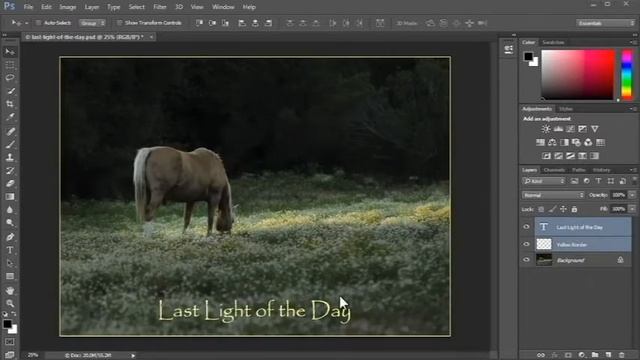Hide the Background layer
The image size is (640, 360).
[x=527, y=260]
